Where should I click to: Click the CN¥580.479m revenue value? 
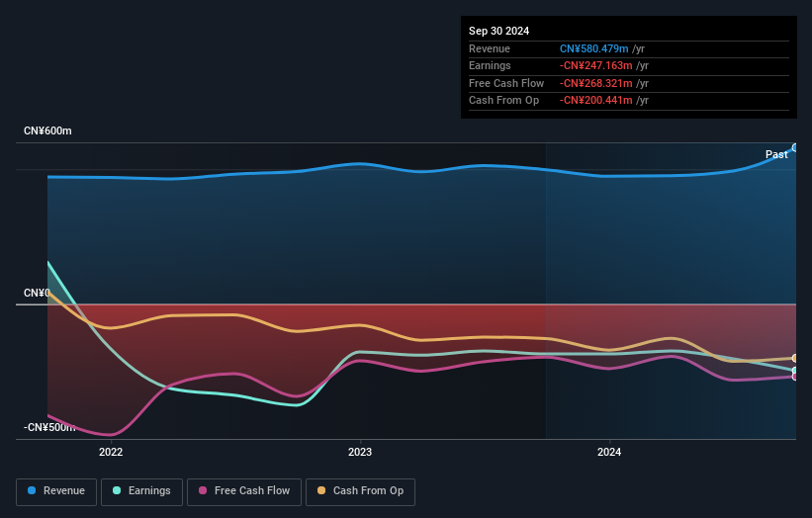click(594, 48)
